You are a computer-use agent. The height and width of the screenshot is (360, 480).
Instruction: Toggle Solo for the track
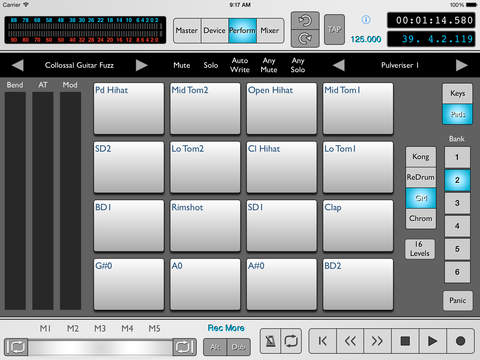211,65
